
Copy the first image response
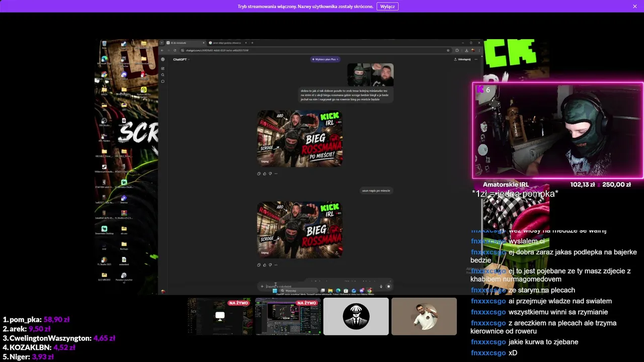pos(259,173)
